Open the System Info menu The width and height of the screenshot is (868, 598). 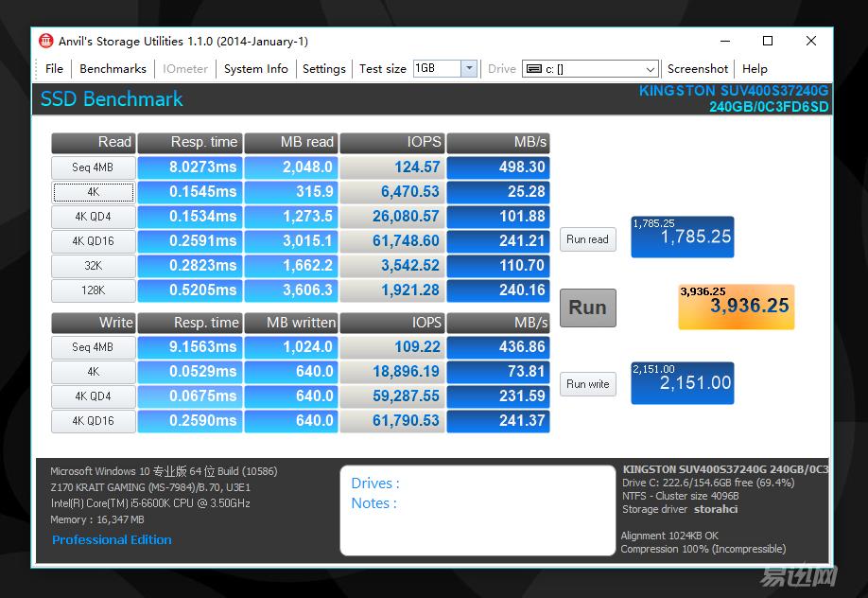click(255, 69)
